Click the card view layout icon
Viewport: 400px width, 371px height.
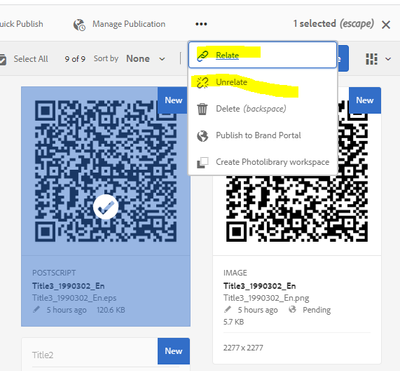tap(371, 59)
